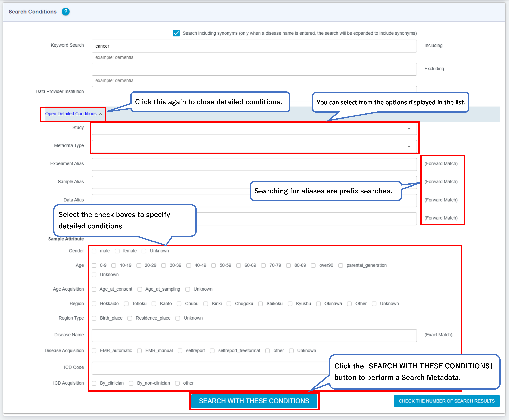Check EMR_automatic disease acquisition
Viewport: 509px width, 420px height.
94,351
